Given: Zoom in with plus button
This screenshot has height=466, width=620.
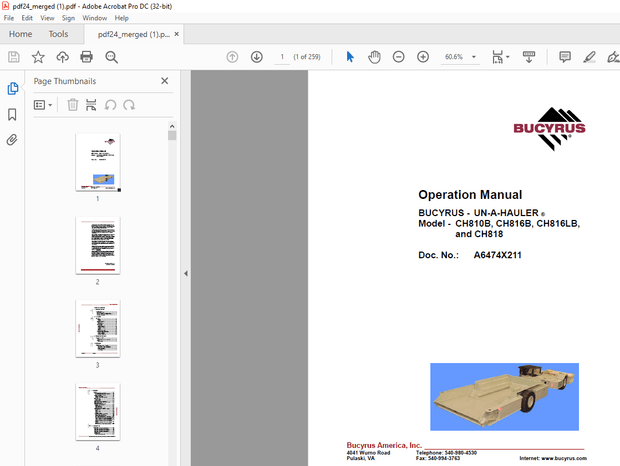Looking at the screenshot, I should pos(423,57).
